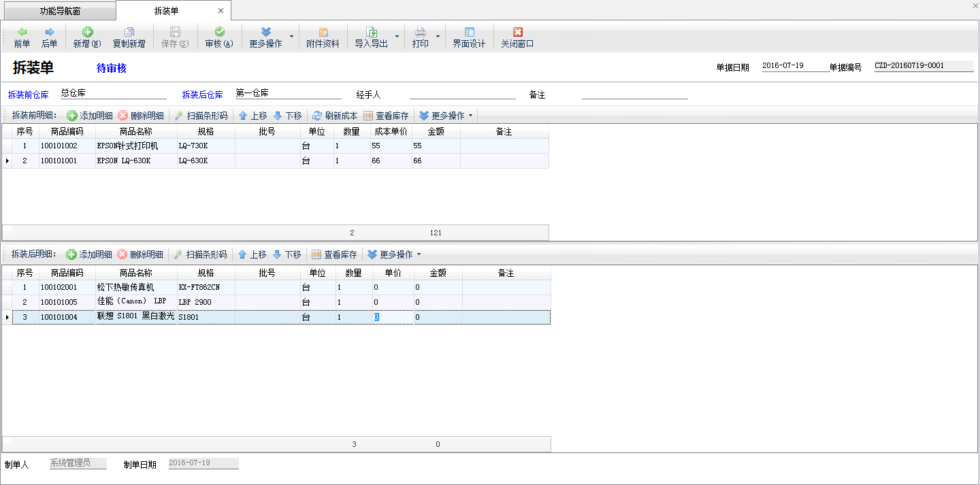The image size is (980, 485).
Task: Click 刷新成本 refresh cost button
Action: 335,116
